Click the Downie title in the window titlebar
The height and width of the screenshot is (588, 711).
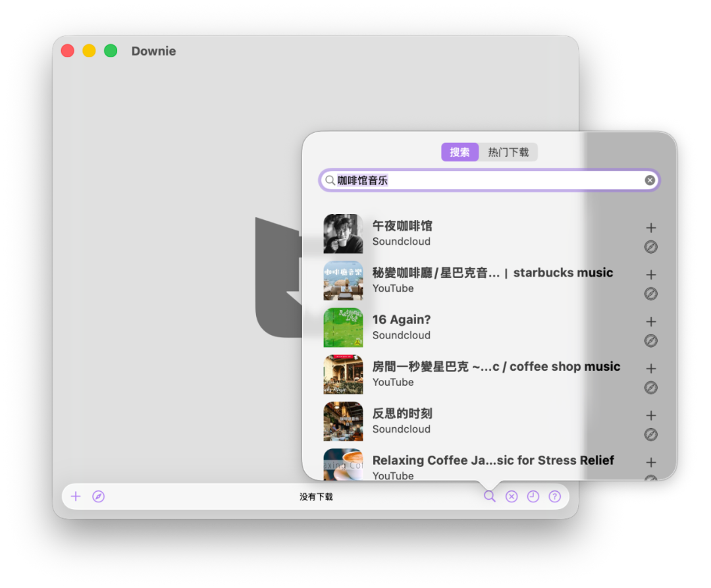tap(153, 51)
